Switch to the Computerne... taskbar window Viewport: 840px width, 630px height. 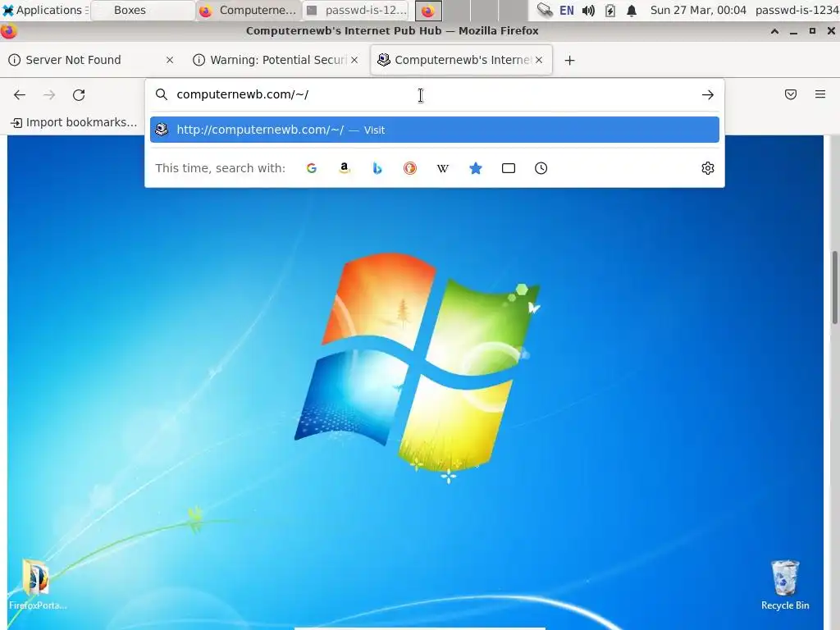[248, 10]
